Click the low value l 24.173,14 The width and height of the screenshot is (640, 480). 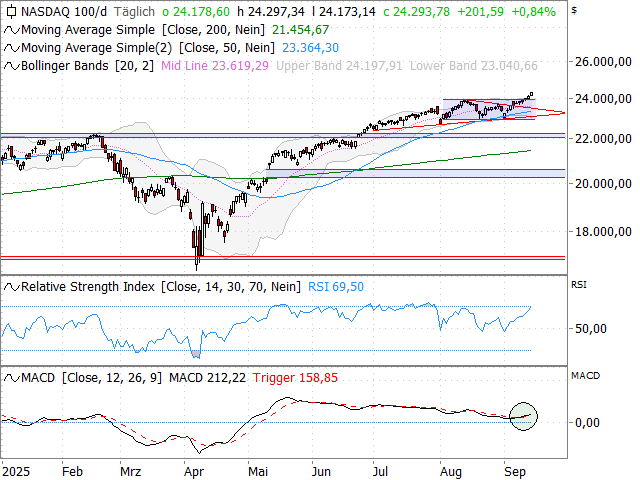tap(343, 12)
